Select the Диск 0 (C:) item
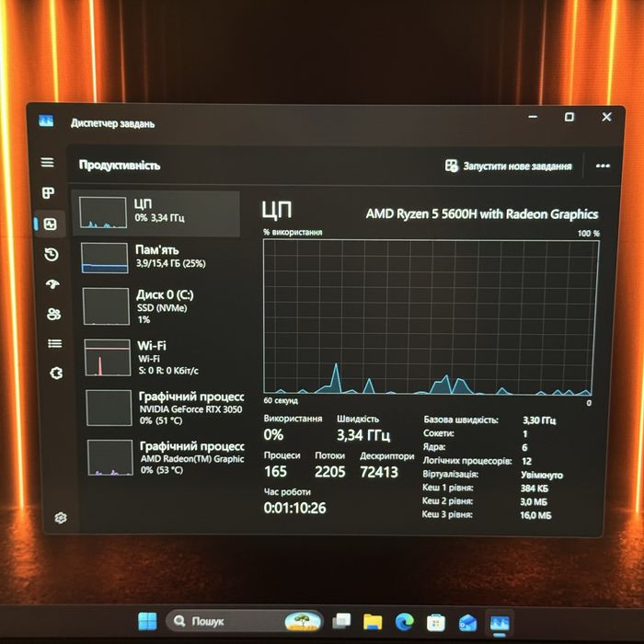The image size is (644, 644). point(160,306)
